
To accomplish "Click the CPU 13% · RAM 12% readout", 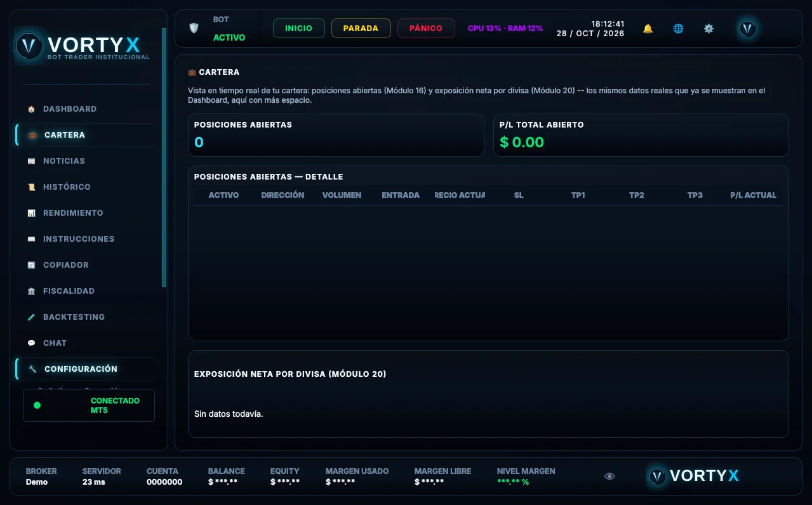I will pyautogui.click(x=505, y=29).
